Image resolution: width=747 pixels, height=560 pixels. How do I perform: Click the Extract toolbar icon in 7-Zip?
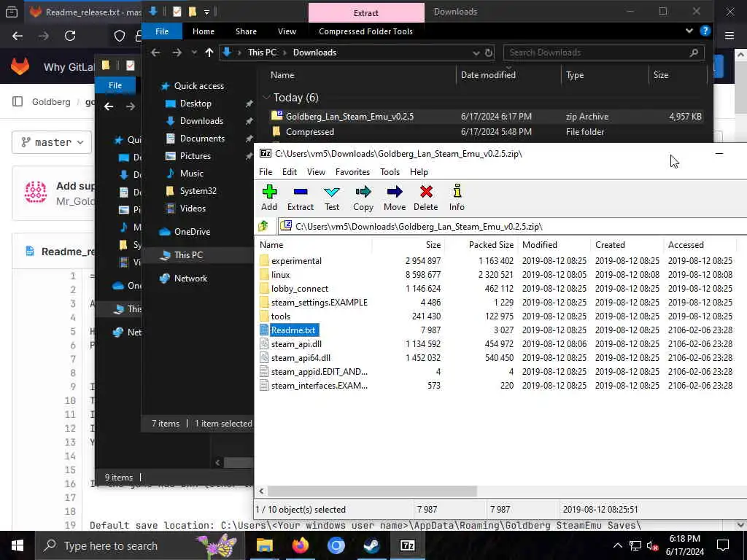pyautogui.click(x=300, y=198)
